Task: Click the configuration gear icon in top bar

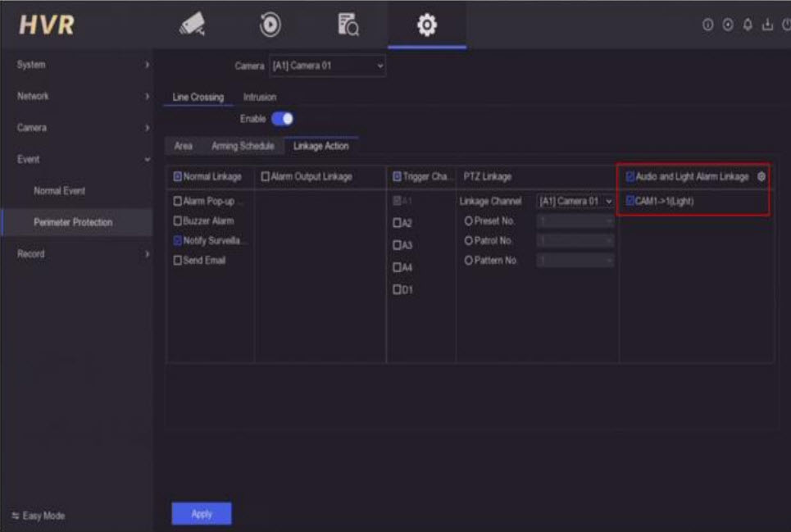Action: (x=426, y=25)
